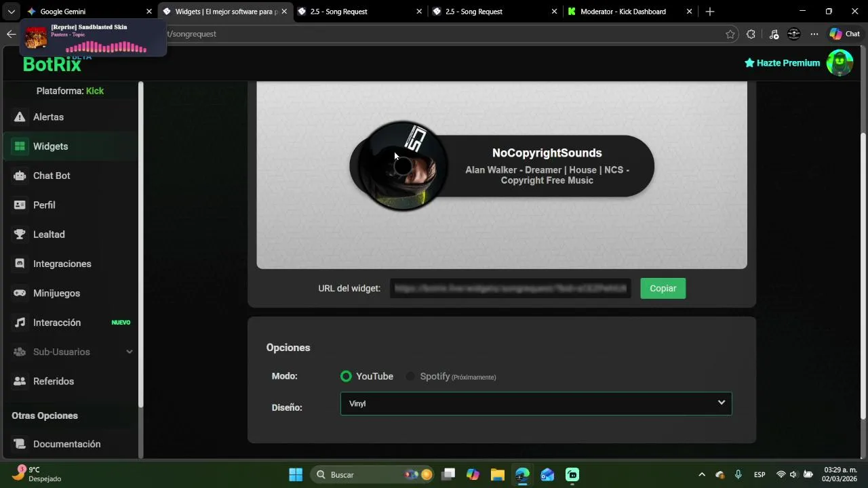Open Referidos people icon entry
868x488 pixels.
pyautogui.click(x=20, y=381)
